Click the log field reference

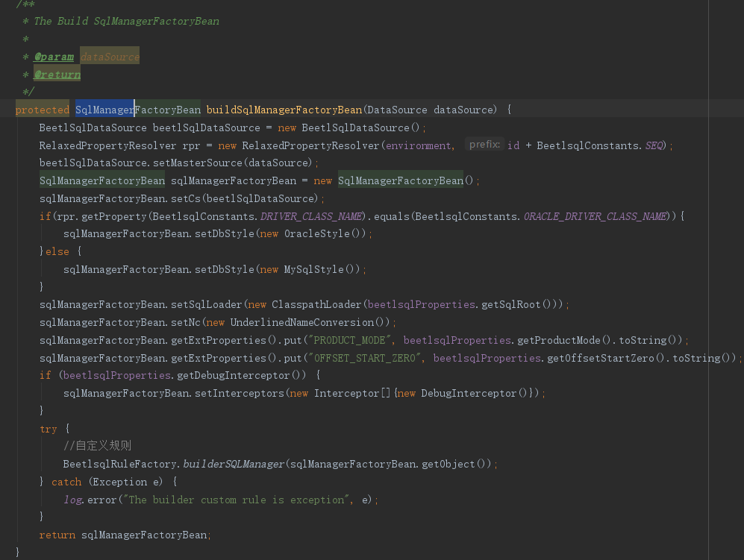click(72, 500)
